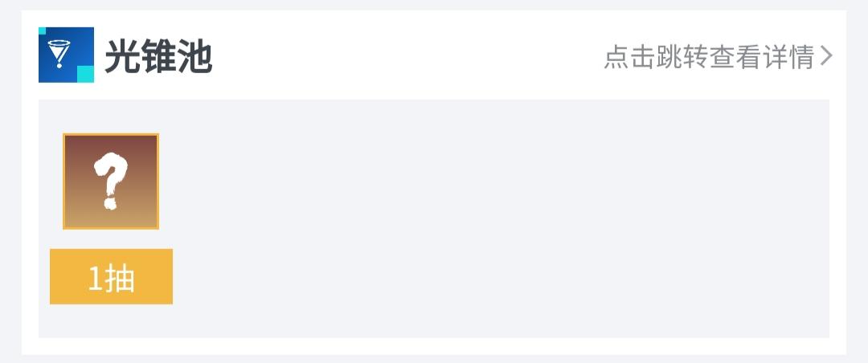This screenshot has height=363, width=868.
Task: Select the 1抽 pull count label
Action: pyautogui.click(x=111, y=278)
